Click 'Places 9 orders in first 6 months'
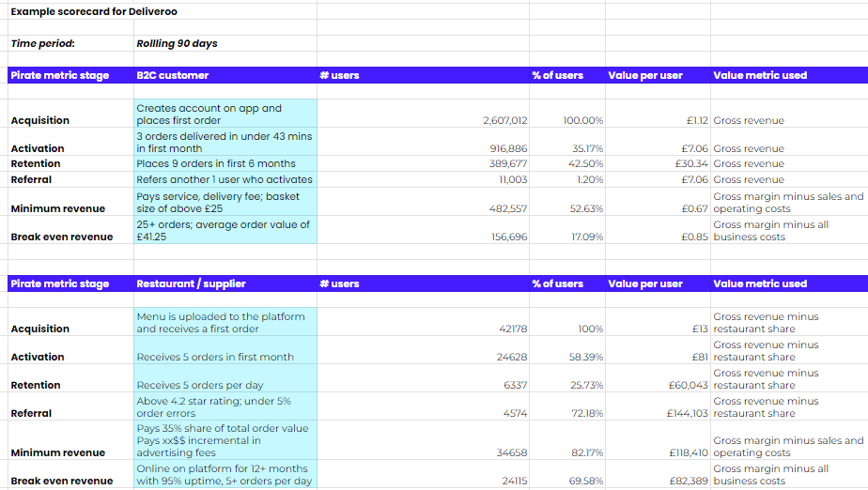The image size is (868, 490). click(x=225, y=163)
